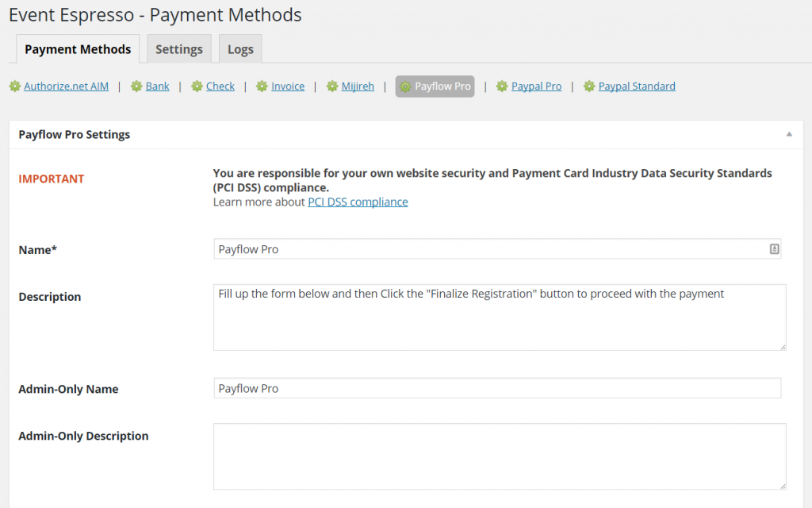Viewport: 812px width, 508px height.
Task: Select the active Payflow Pro method
Action: tap(435, 87)
